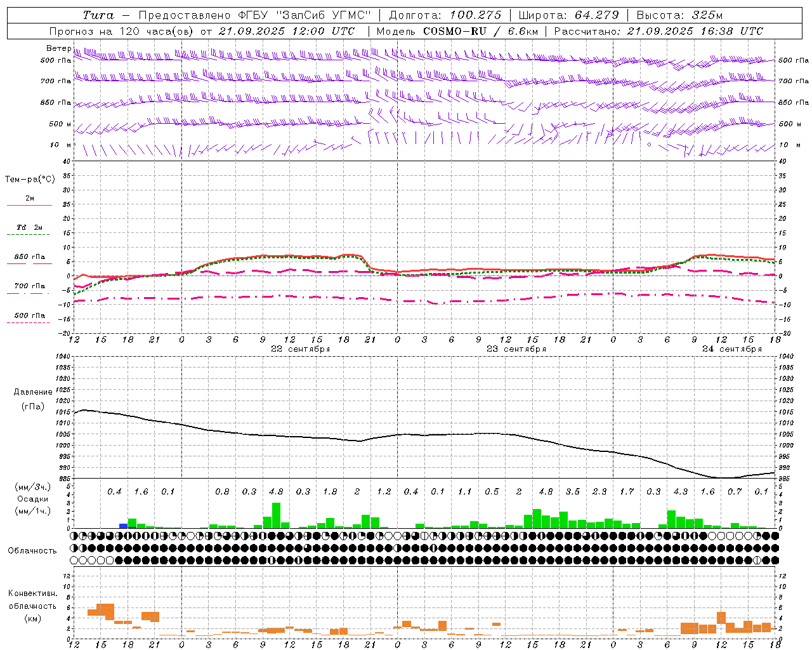The height and width of the screenshot is (650, 812).
Task: Click "Прогноз на 120 часа(ов)" text
Action: coord(122,31)
